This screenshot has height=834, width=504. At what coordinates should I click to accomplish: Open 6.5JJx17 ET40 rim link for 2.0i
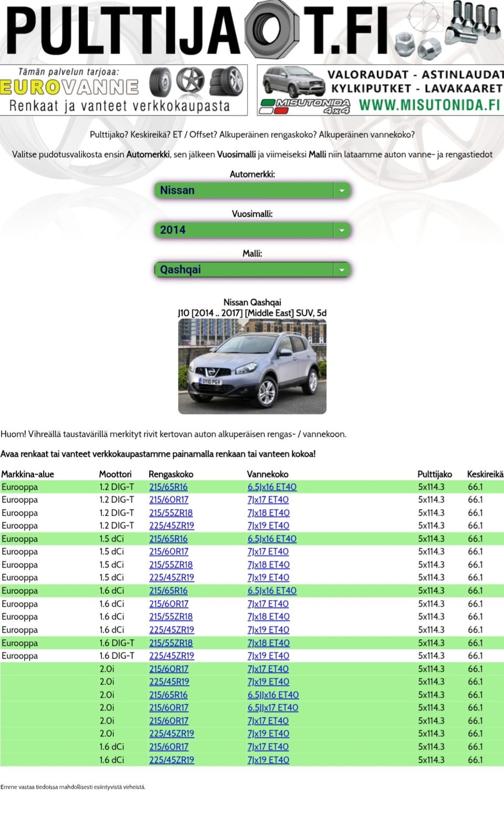[272, 708]
